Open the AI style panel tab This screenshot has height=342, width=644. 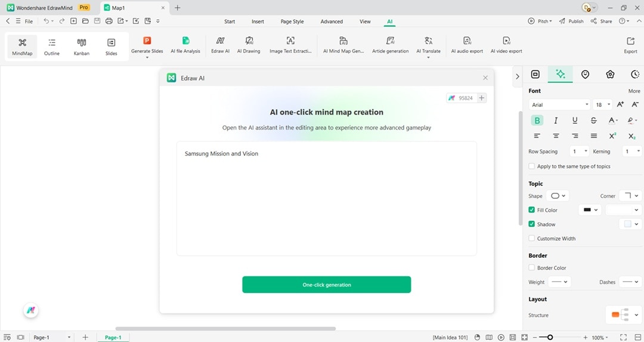(x=560, y=74)
